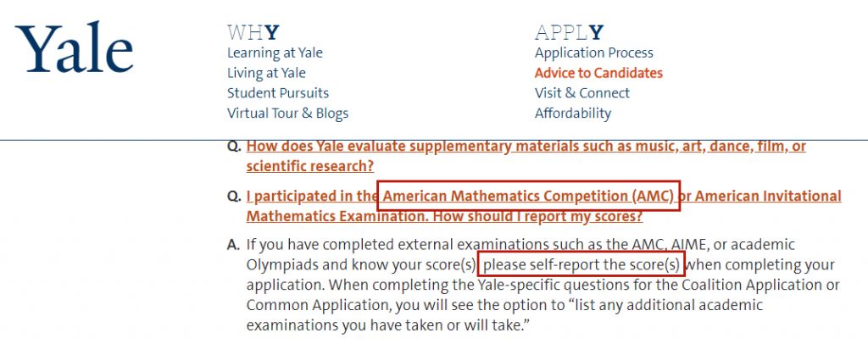Open the WHY section heading
Image resolution: width=868 pixels, height=344 pixels.
click(x=253, y=33)
